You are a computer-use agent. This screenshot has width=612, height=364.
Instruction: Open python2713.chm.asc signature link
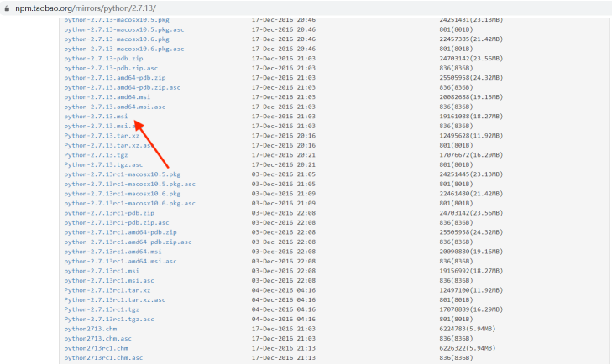(98, 338)
